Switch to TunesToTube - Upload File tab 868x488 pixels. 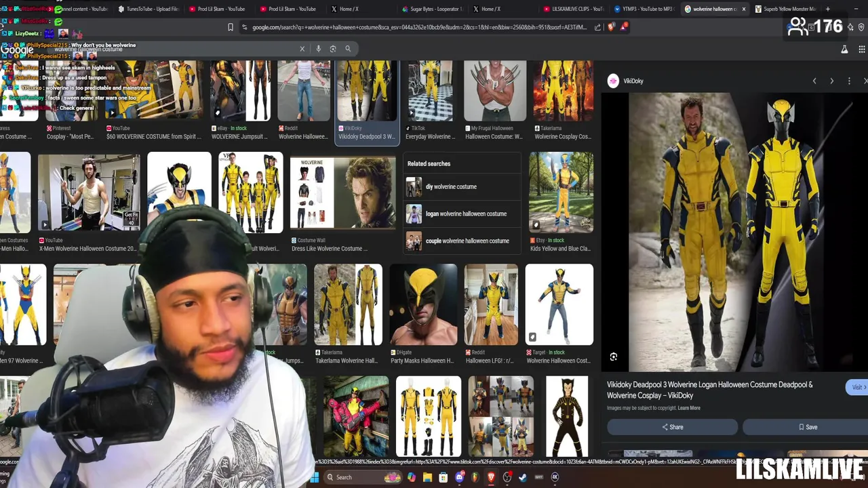click(x=148, y=9)
